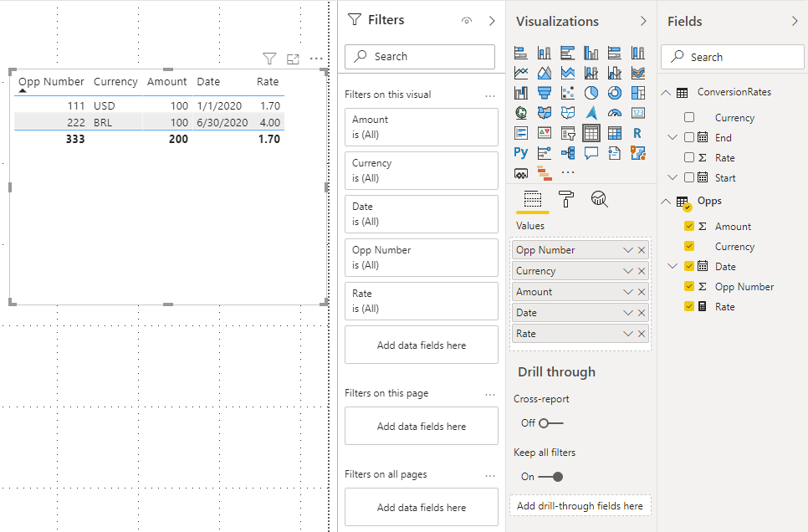Remove Date from Values well

[642, 313]
